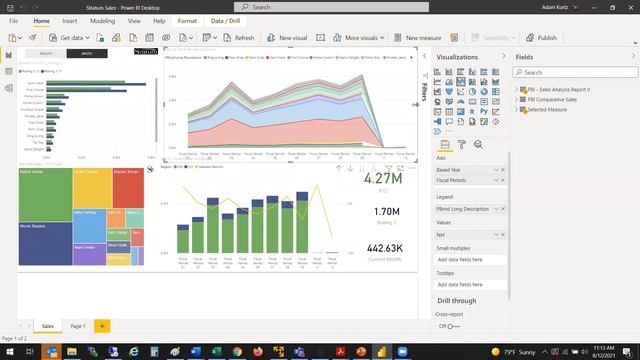Click the Format painter icon
This screenshot has height=360, width=640.
coord(32,38)
